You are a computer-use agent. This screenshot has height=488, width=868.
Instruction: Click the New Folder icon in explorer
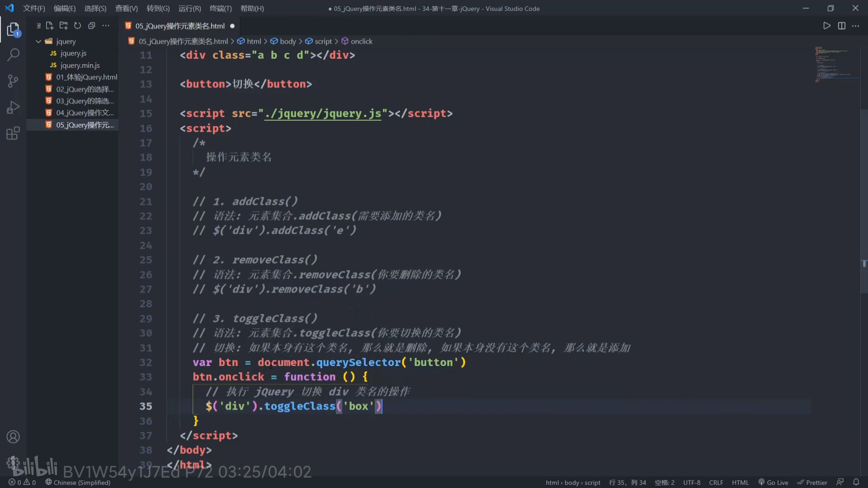coord(64,26)
